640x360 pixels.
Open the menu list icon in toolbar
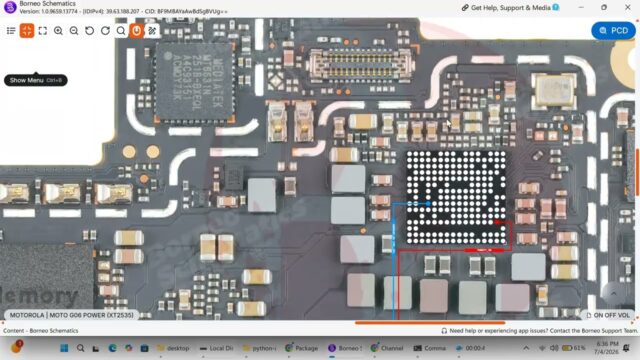click(11, 31)
